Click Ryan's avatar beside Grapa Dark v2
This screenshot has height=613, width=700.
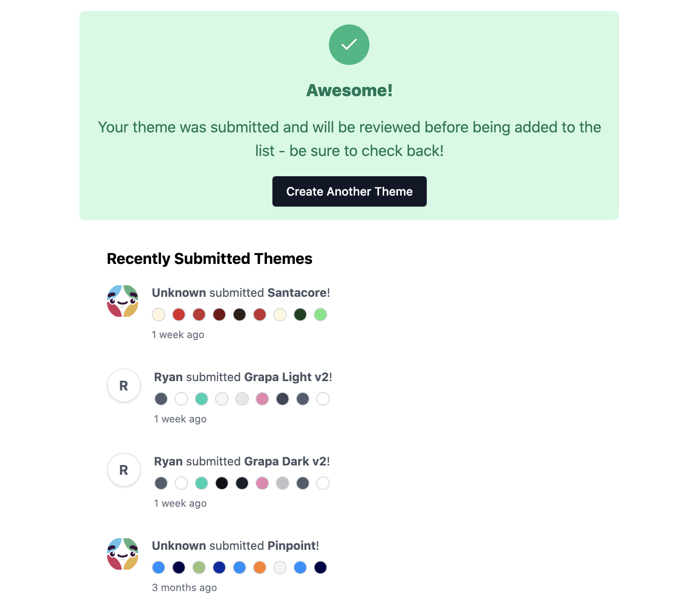click(x=124, y=470)
